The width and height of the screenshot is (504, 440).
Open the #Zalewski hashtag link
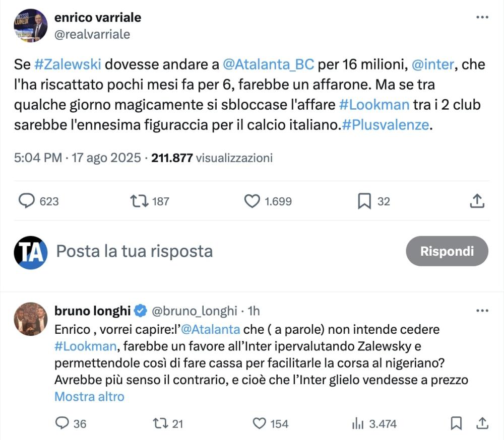[x=68, y=64]
